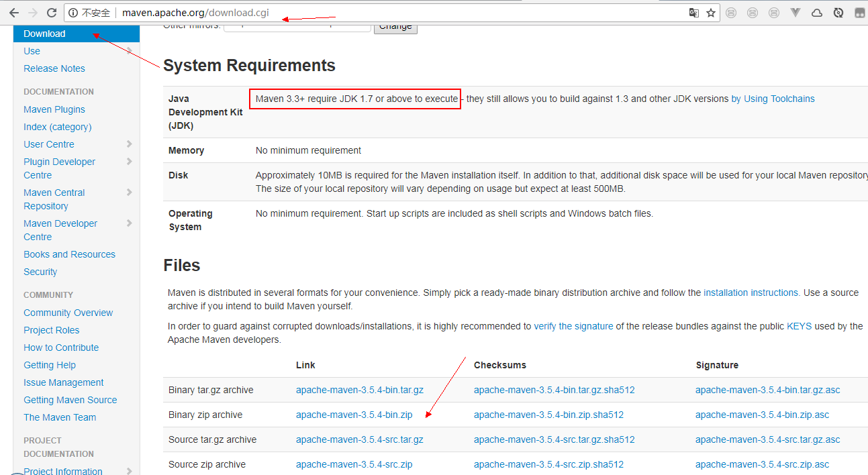
Task: Open Books and Resources link
Action: [x=69, y=254]
